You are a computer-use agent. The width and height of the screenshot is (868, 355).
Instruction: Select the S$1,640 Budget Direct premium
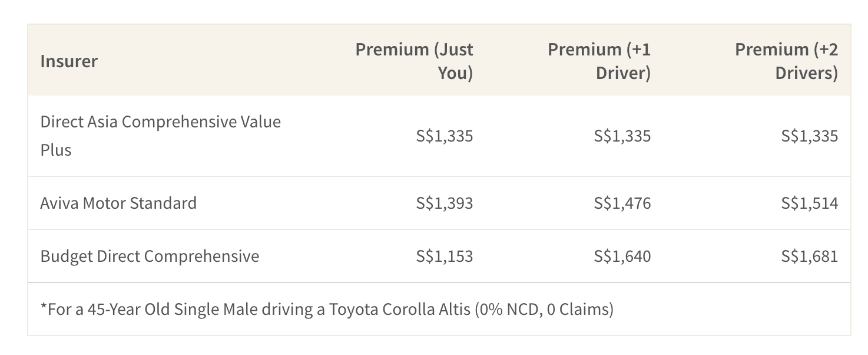[622, 257]
